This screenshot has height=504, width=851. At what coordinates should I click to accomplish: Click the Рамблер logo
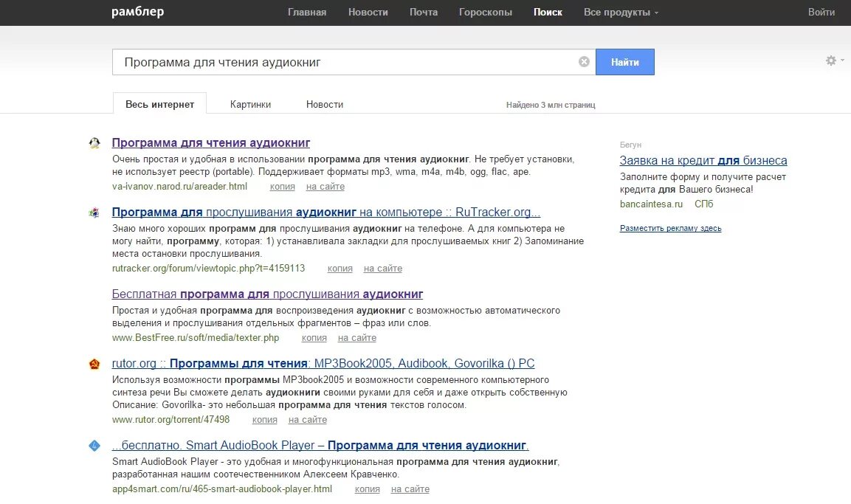click(x=138, y=12)
